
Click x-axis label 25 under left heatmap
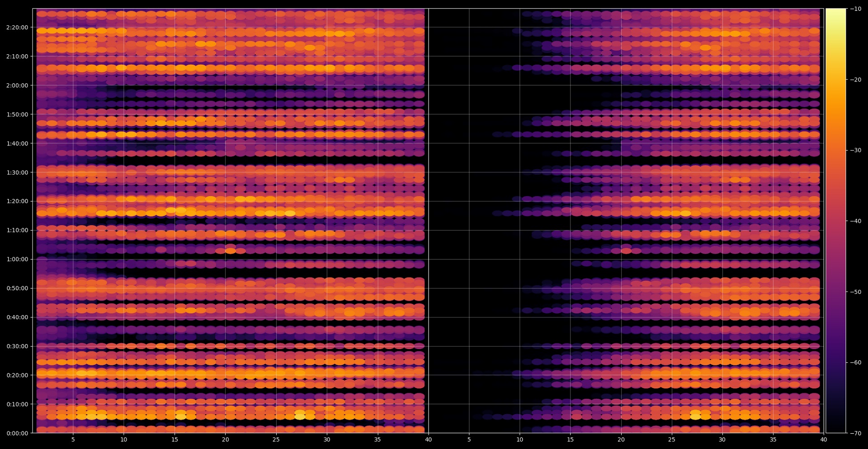pos(276,440)
